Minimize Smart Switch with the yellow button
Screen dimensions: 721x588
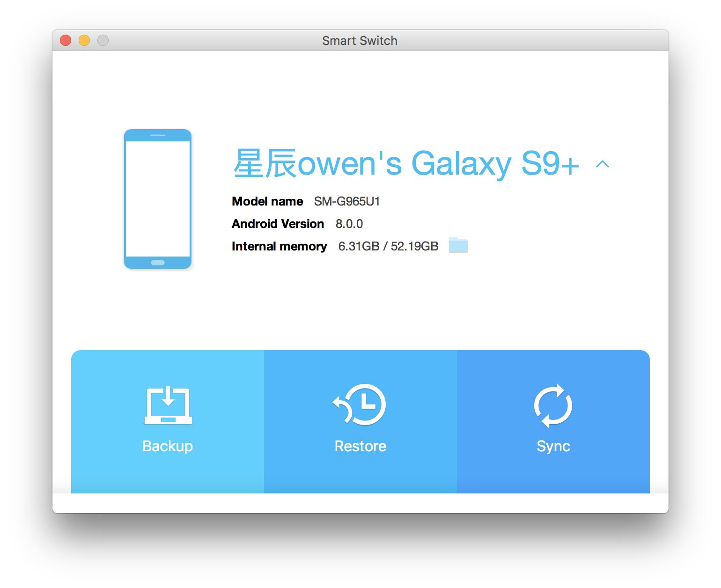click(x=84, y=40)
